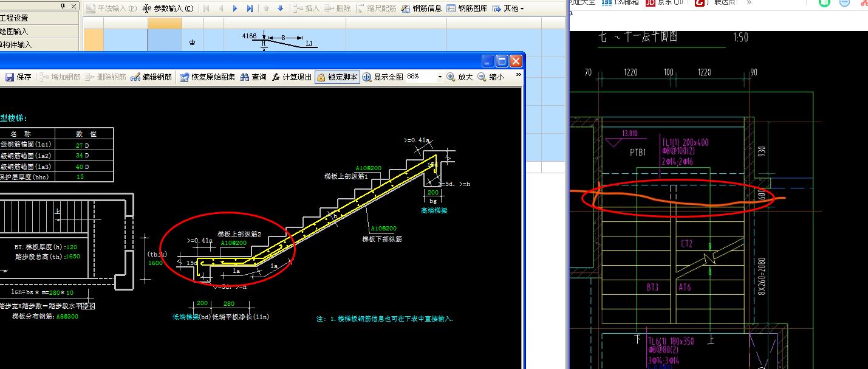
Task: Click 缩尺配筋 toolbar button
Action: click(376, 9)
